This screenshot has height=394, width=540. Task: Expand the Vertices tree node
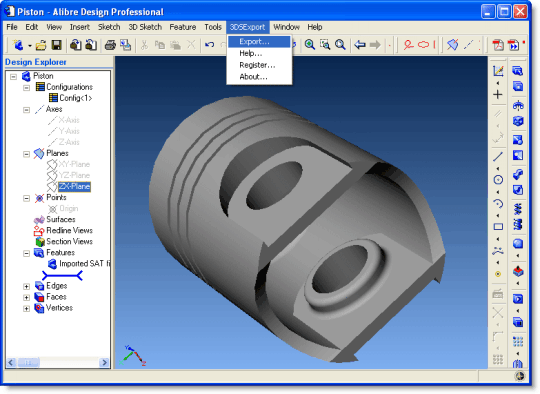coord(27,308)
